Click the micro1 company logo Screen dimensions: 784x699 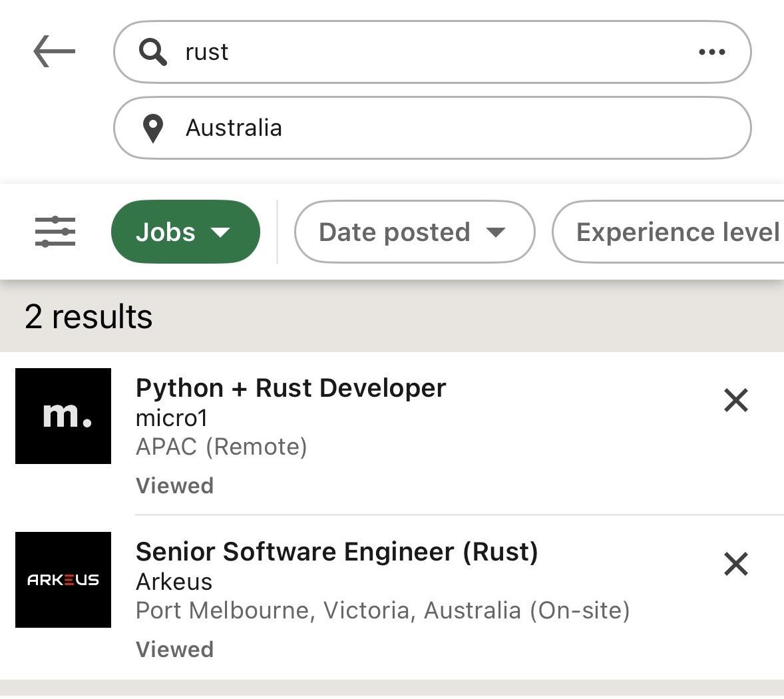[63, 416]
